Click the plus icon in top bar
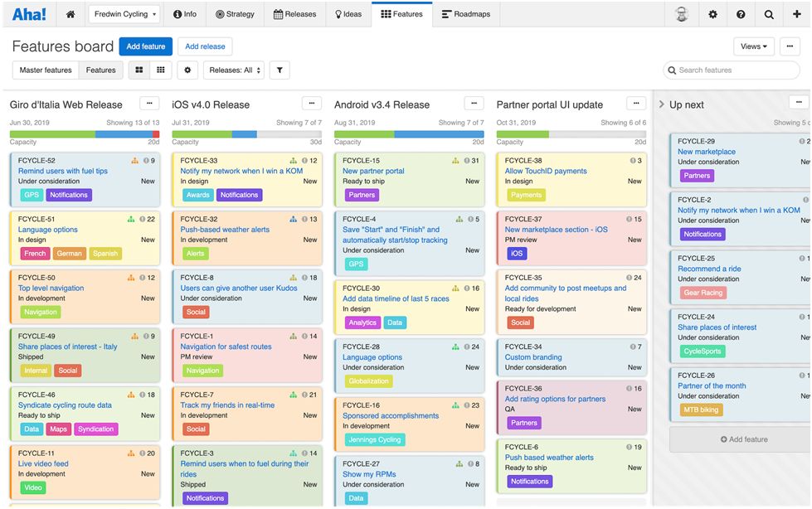This screenshot has width=812, height=509. click(797, 14)
